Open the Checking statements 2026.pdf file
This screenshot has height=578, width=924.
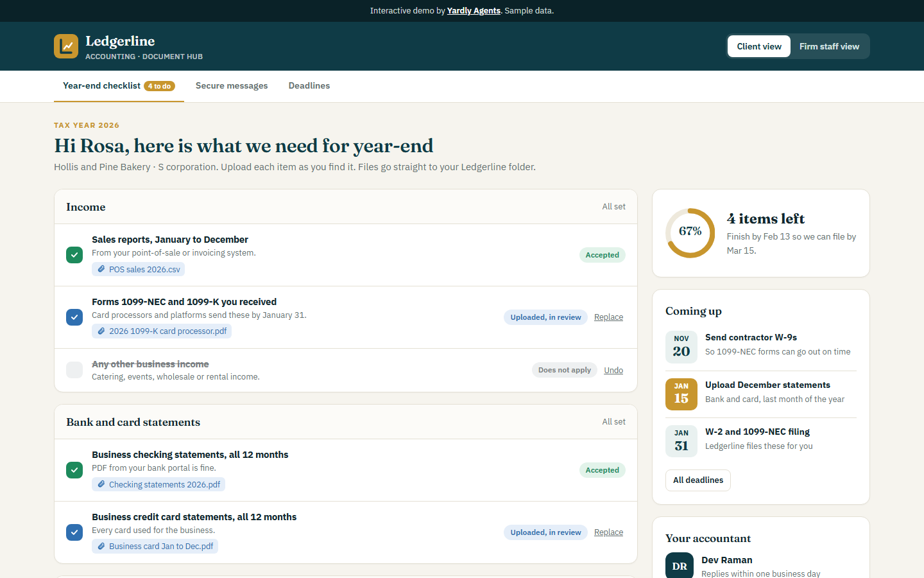tap(158, 484)
